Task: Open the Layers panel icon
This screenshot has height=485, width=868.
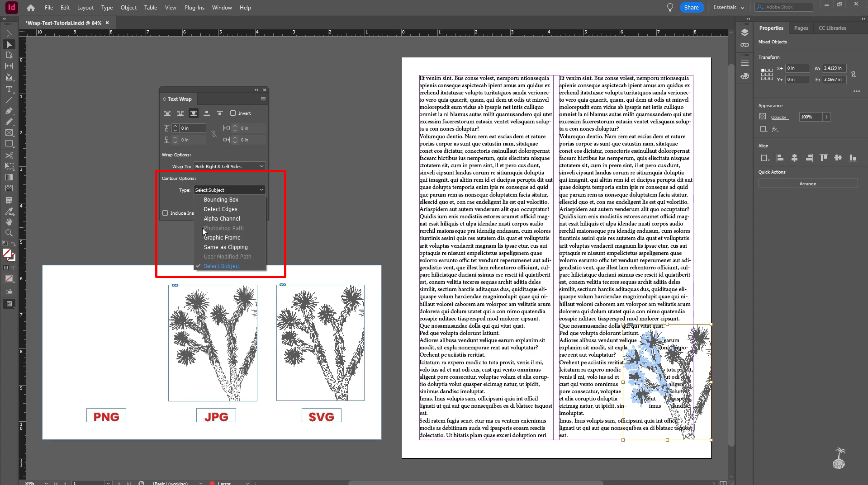Action: pyautogui.click(x=745, y=33)
